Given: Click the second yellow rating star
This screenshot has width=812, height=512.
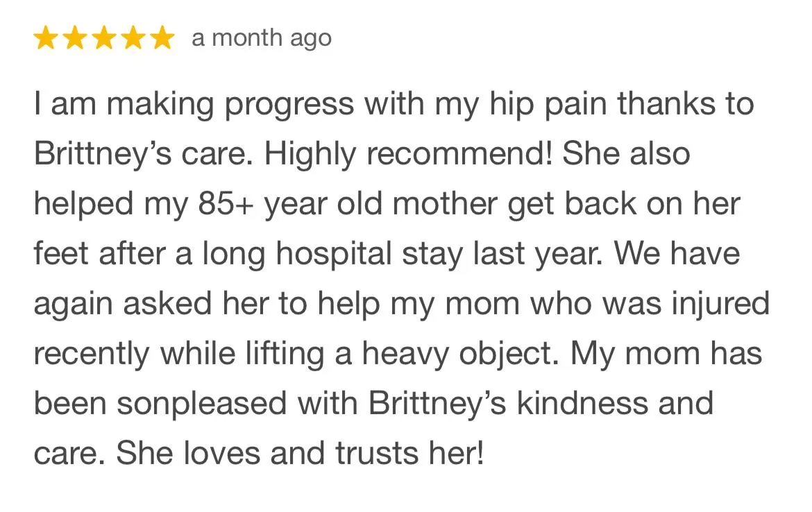Looking at the screenshot, I should coord(76,38).
